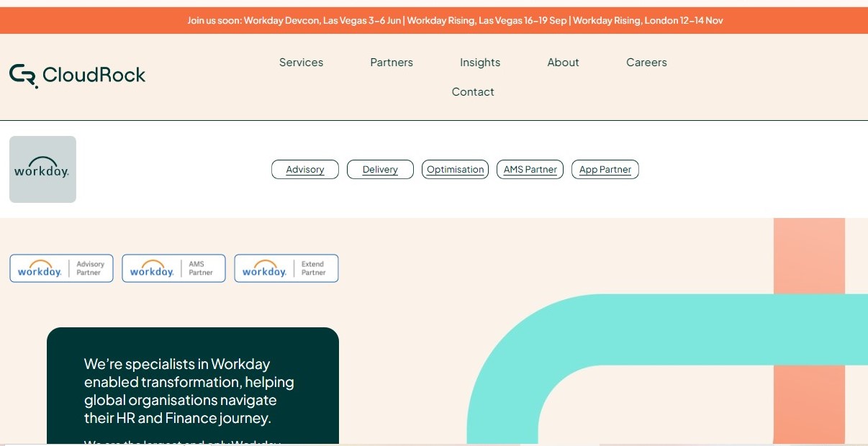Activate the Advisory filter pill
The image size is (868, 446).
pyautogui.click(x=304, y=169)
